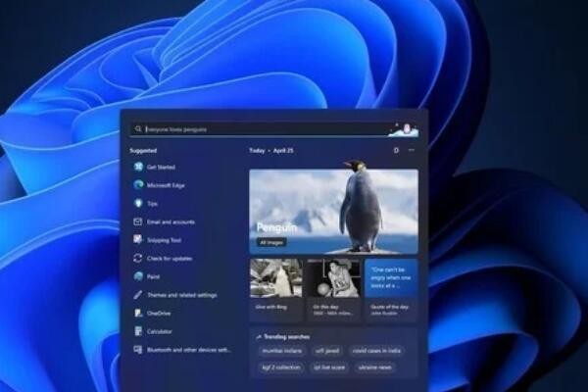Image resolution: width=588 pixels, height=392 pixels.
Task: Select the second trending search chip in top row
Action: [x=327, y=351]
